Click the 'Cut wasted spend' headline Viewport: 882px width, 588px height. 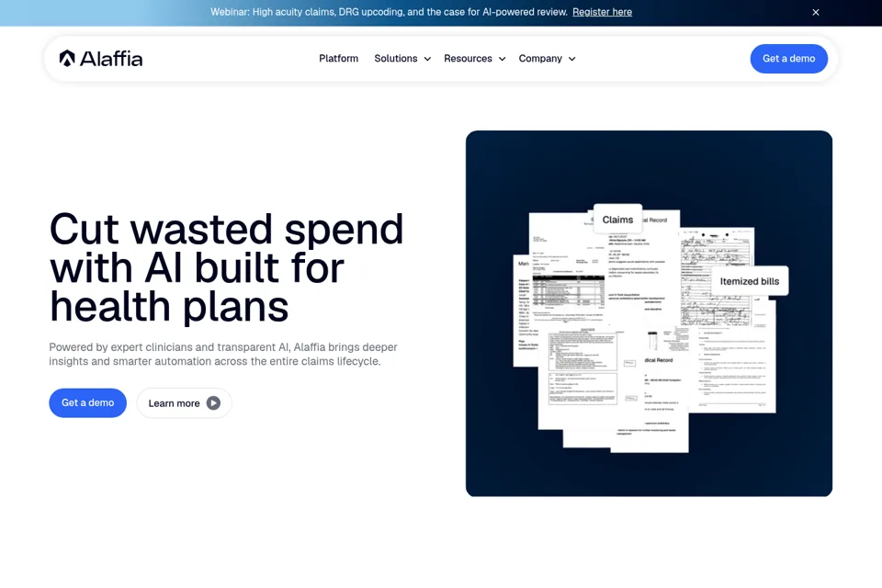(x=226, y=267)
